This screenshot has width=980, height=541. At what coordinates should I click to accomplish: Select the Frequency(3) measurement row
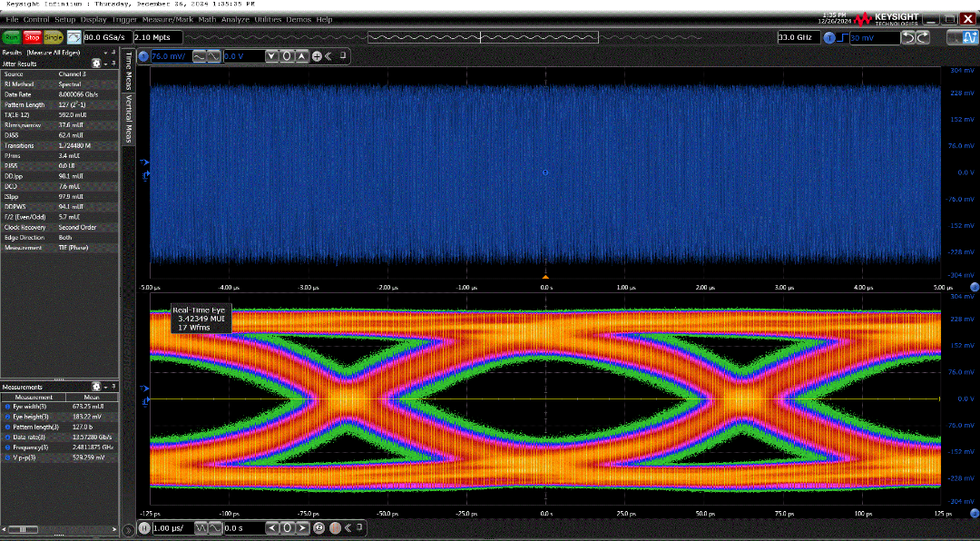coord(59,448)
